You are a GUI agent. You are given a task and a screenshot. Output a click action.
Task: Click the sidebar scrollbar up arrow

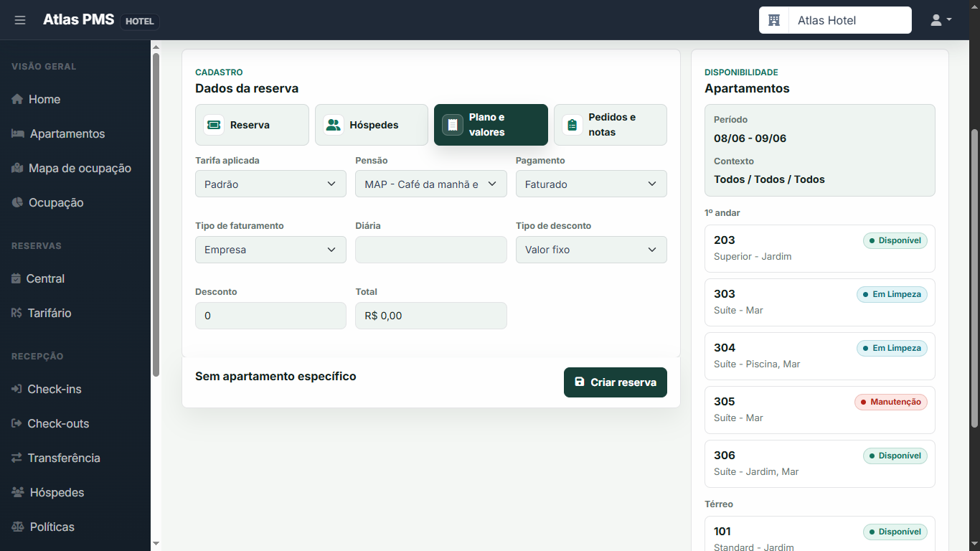(x=156, y=47)
